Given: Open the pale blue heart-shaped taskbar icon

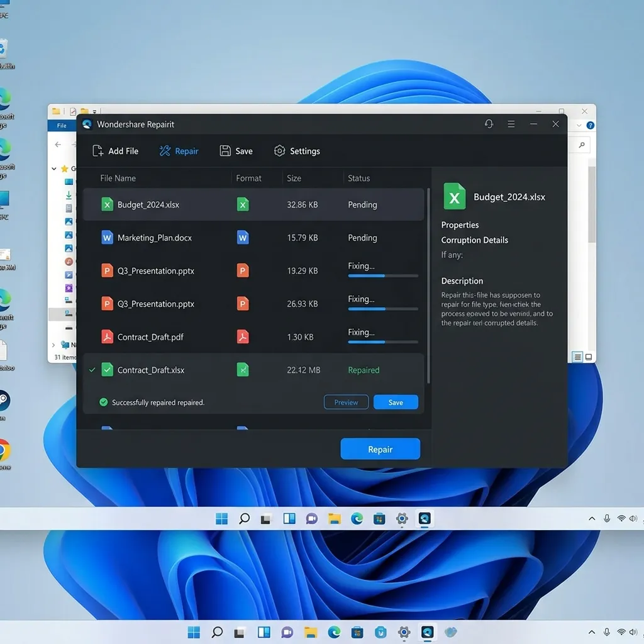Looking at the screenshot, I should tap(450, 632).
